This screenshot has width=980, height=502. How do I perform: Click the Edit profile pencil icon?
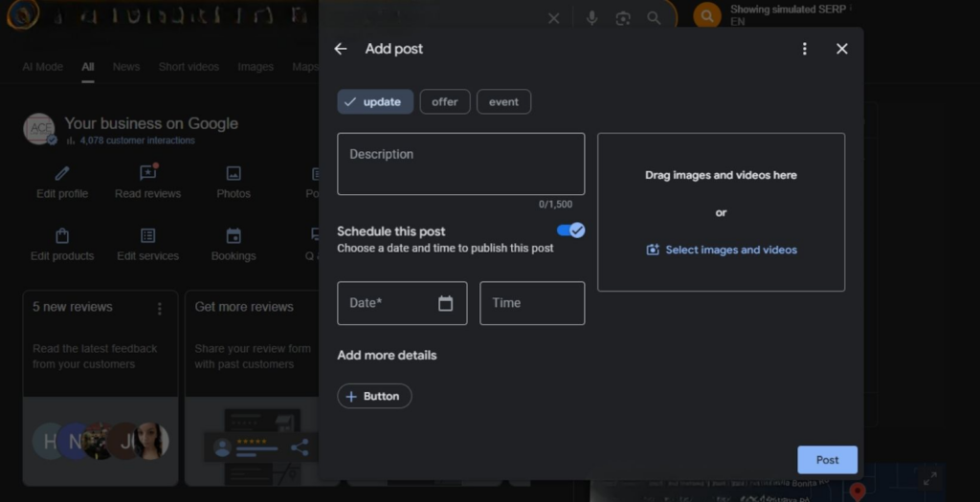(62, 173)
